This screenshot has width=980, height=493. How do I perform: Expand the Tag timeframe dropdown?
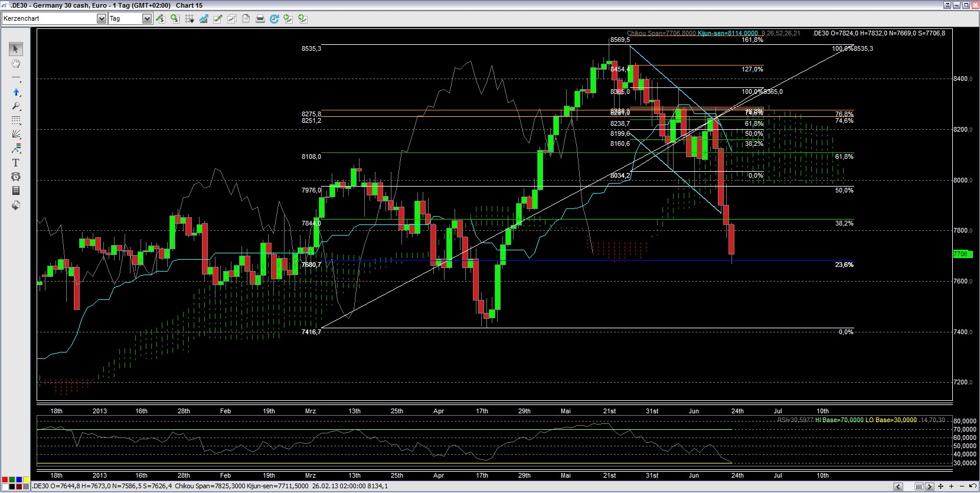tap(146, 19)
